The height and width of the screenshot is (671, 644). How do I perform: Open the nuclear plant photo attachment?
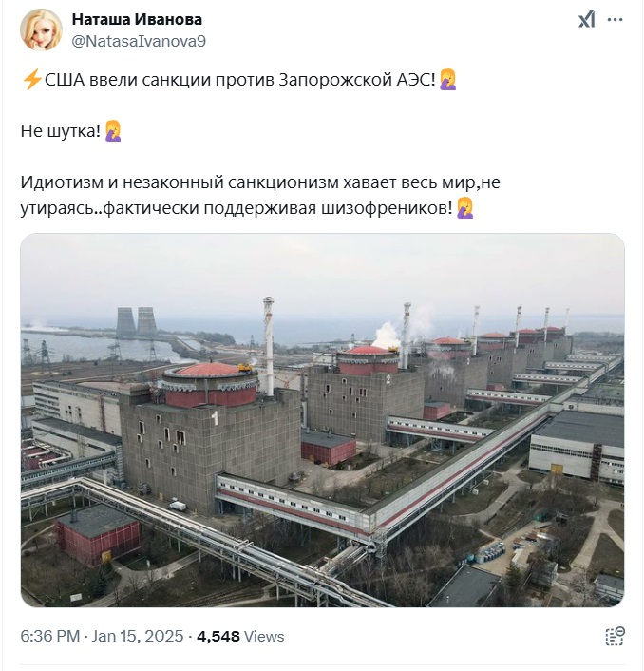322,420
